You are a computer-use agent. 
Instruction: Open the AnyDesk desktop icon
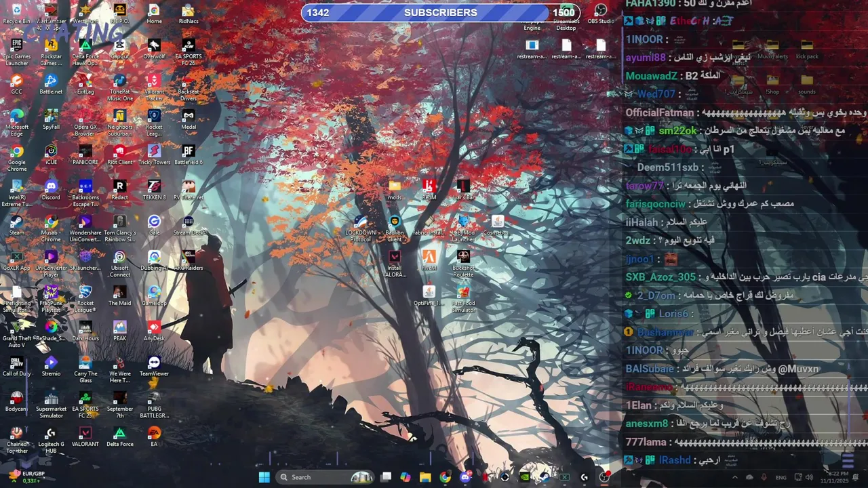(x=154, y=331)
